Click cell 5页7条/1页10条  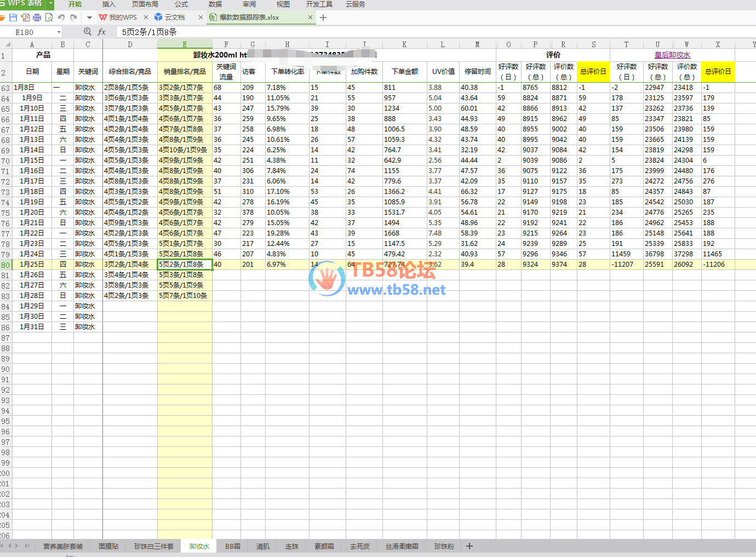point(185,296)
